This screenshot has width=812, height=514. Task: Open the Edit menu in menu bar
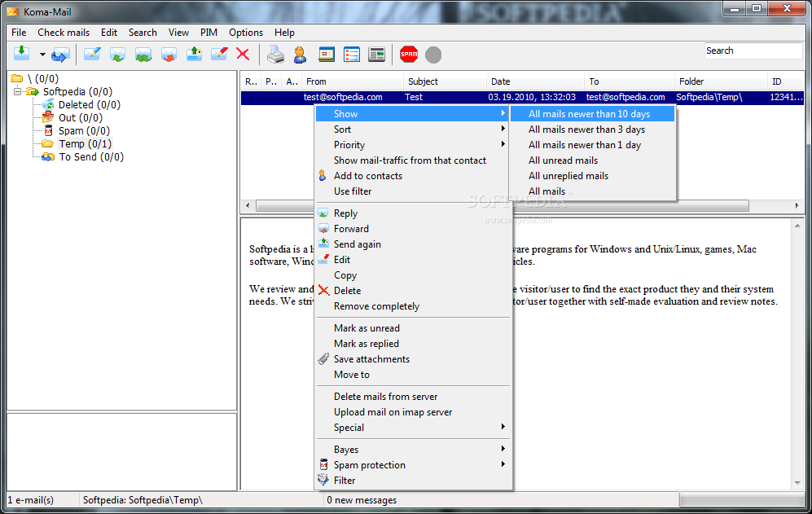pos(109,32)
